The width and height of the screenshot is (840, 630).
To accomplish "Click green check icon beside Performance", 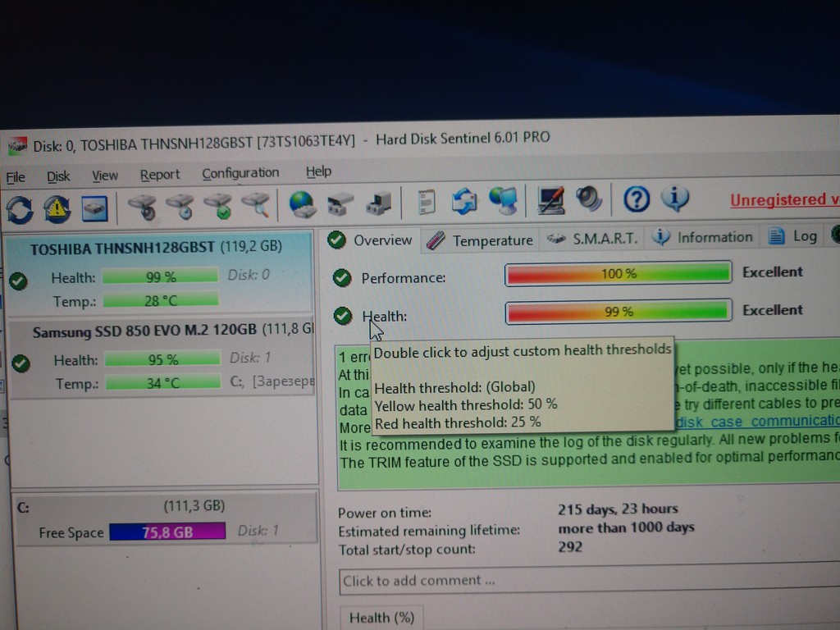I will pos(342,277).
